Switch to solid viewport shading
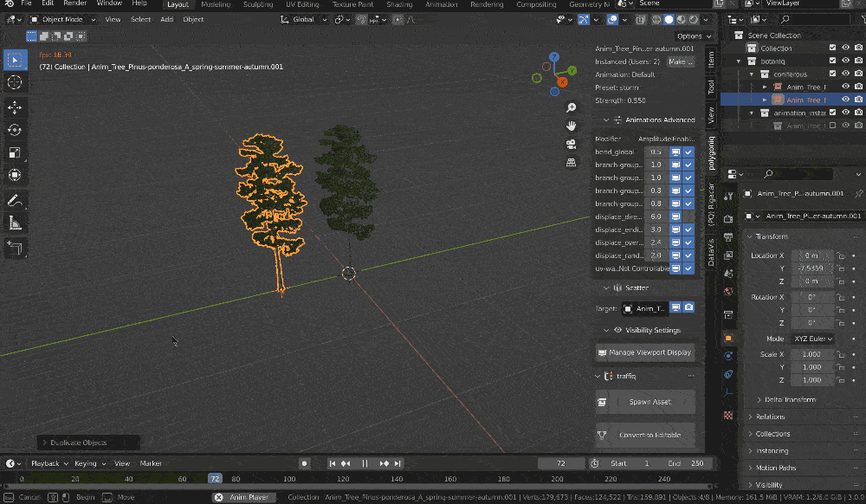Viewport: 866px width, 504px height. pyautogui.click(x=669, y=19)
